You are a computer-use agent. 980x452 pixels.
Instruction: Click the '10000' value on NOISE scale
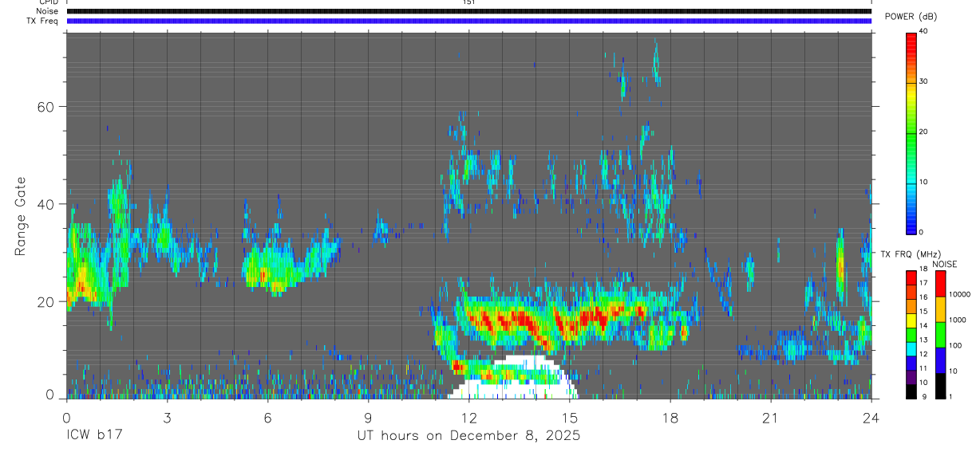point(960,294)
